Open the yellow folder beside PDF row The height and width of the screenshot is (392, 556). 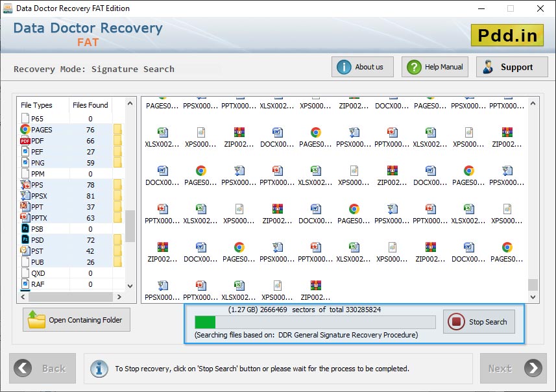coord(117,141)
